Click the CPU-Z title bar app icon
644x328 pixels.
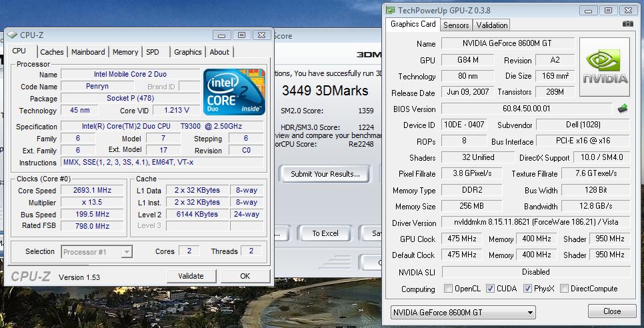(11, 35)
